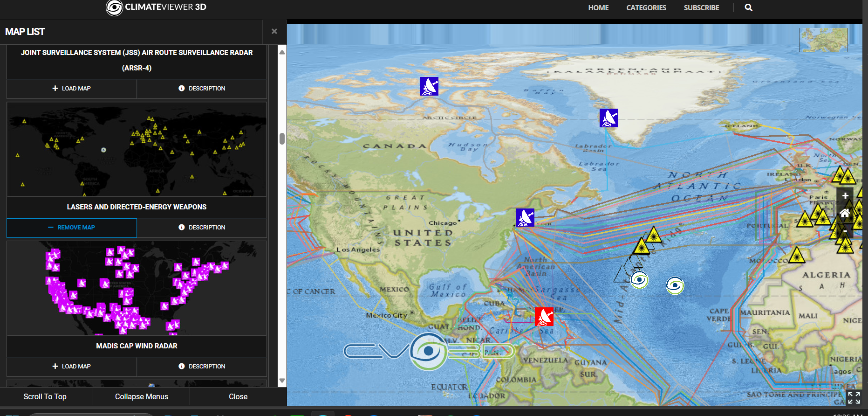The image size is (868, 416).
Task: Click the plus icon beside JSS LOAD MAP
Action: tap(55, 88)
